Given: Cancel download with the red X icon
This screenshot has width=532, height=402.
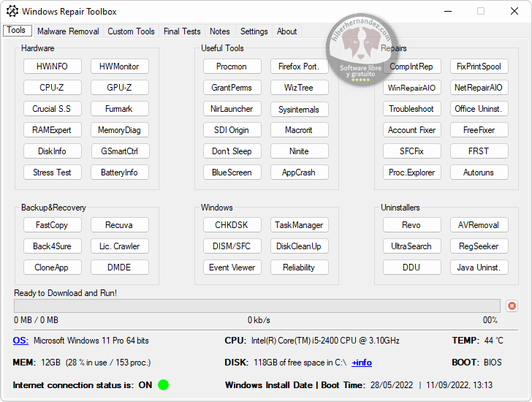Looking at the screenshot, I should [x=512, y=306].
